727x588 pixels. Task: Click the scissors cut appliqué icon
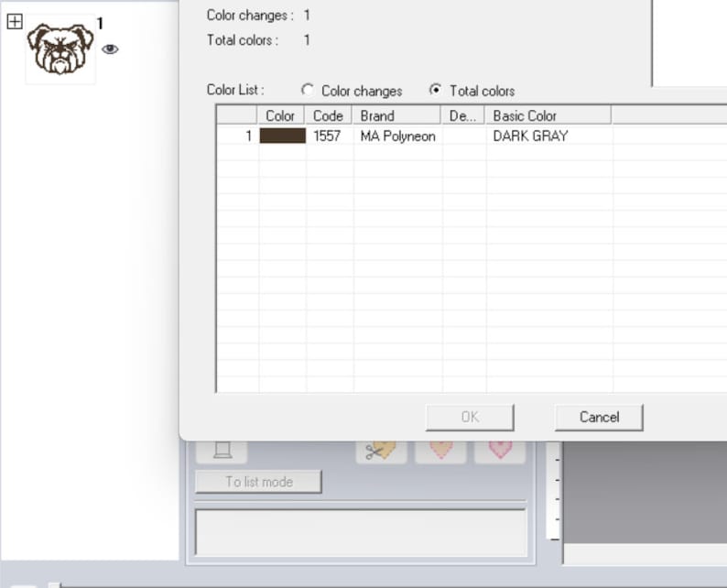pyautogui.click(x=381, y=451)
